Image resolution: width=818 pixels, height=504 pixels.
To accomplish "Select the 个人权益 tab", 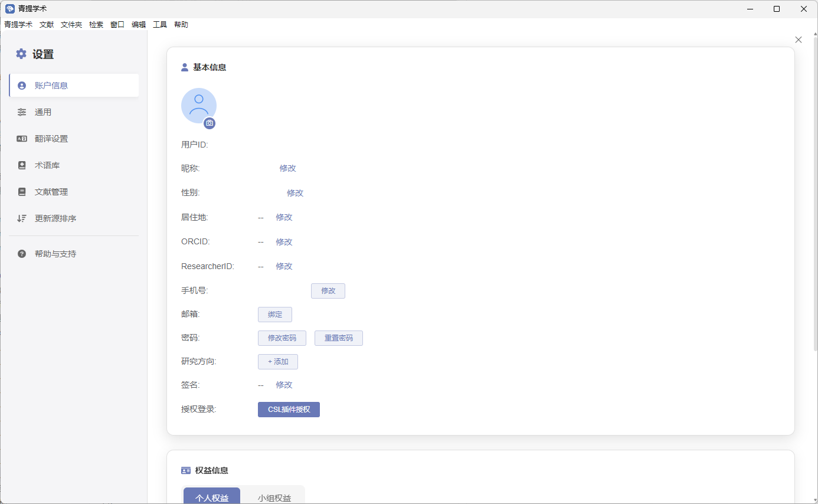I will pyautogui.click(x=212, y=498).
